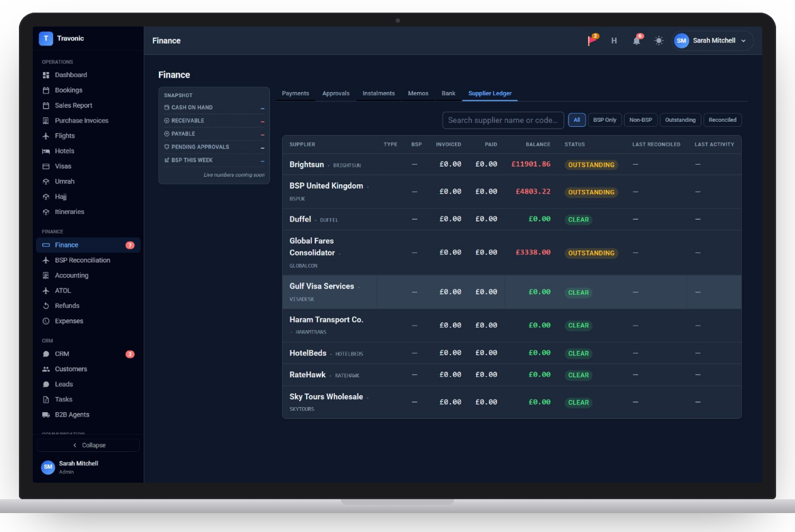Click the Travonic logo icon
This screenshot has width=795, height=532.
tap(45, 38)
